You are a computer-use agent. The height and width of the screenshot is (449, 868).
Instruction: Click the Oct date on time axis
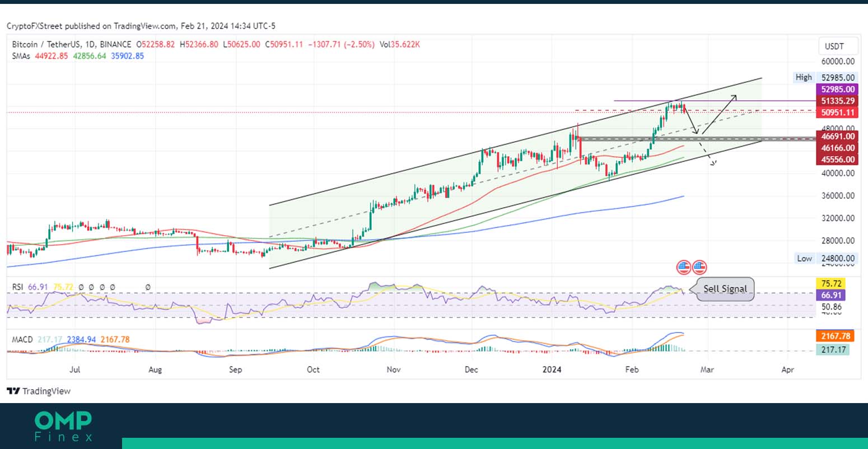point(313,370)
